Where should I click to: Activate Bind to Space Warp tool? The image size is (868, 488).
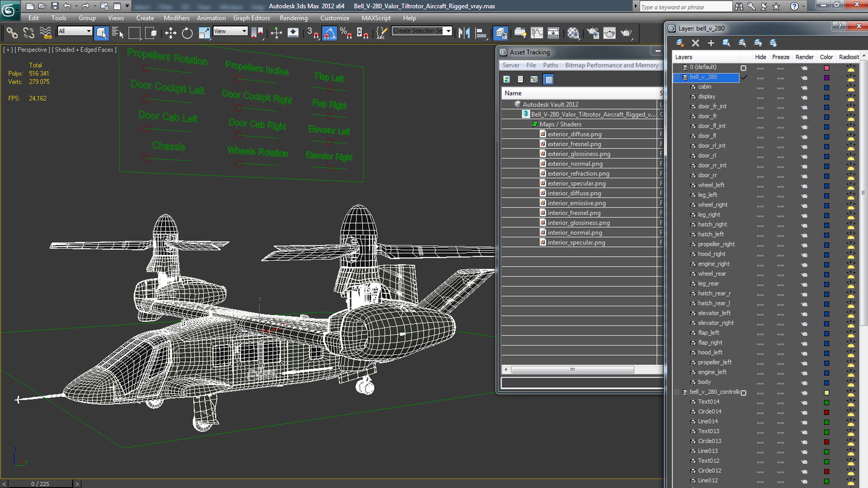(x=45, y=33)
